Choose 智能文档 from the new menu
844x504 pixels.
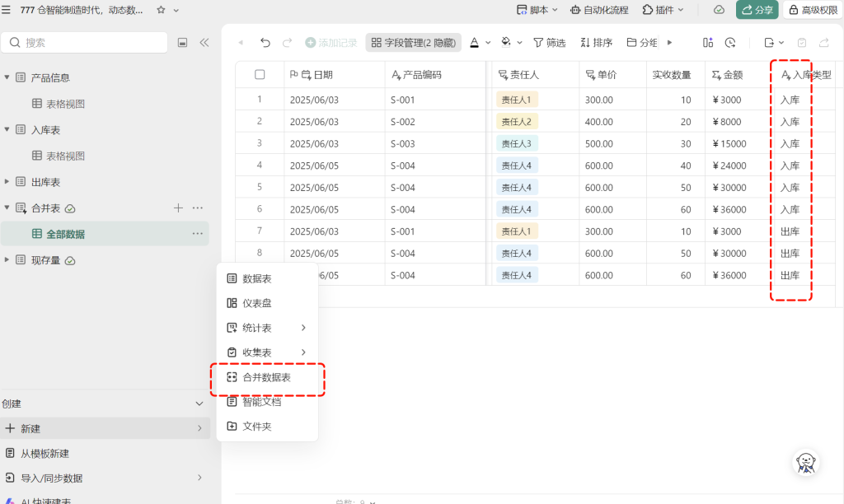[267, 402]
